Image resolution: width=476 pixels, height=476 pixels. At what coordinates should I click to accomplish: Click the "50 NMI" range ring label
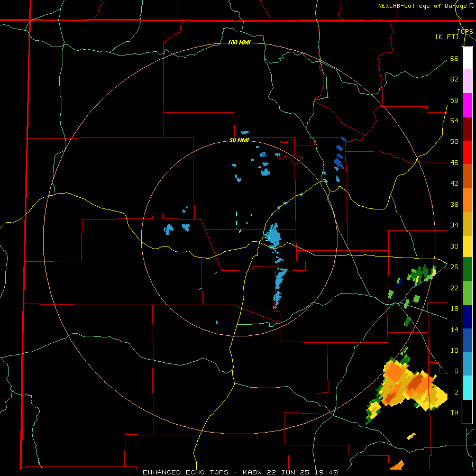(239, 140)
